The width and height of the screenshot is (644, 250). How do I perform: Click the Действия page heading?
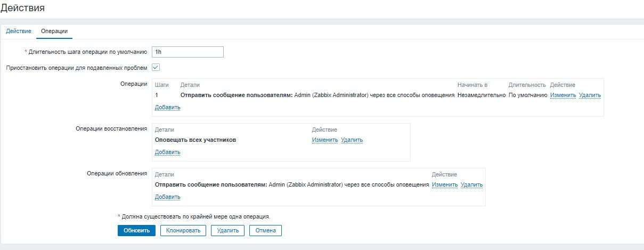(x=22, y=8)
